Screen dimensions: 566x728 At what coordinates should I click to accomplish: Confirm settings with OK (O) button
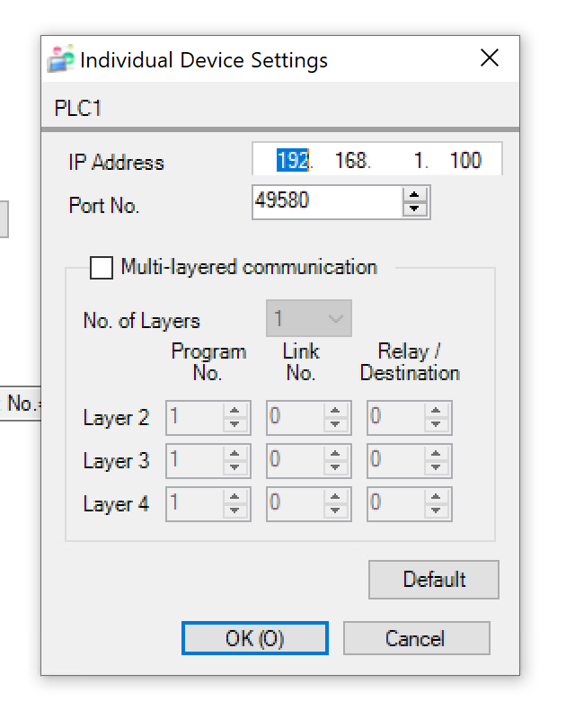tap(254, 638)
